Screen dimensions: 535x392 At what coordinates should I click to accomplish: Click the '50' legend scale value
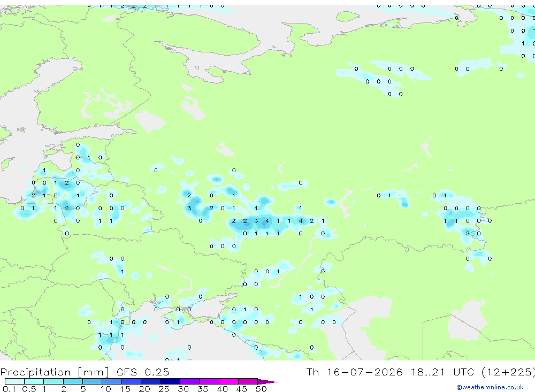click(x=261, y=389)
